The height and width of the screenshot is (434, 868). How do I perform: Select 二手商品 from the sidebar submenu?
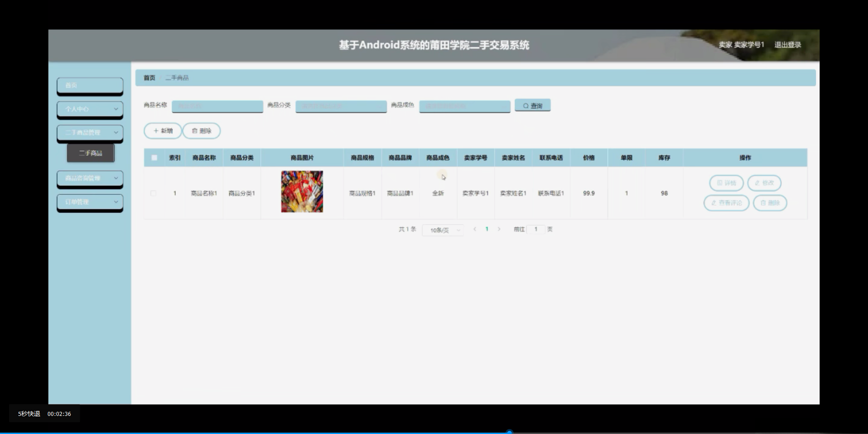coord(90,153)
